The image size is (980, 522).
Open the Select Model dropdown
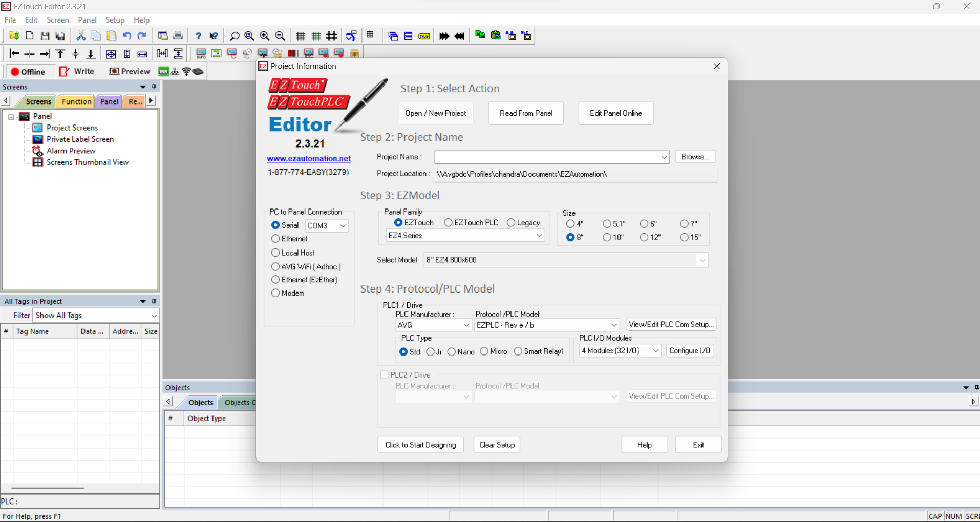(702, 260)
